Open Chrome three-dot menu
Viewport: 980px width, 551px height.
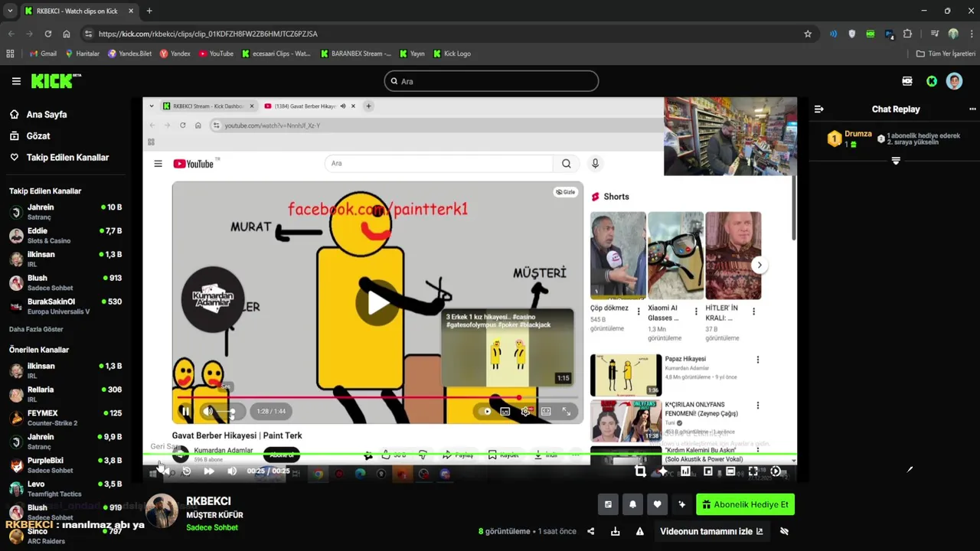pyautogui.click(x=970, y=34)
